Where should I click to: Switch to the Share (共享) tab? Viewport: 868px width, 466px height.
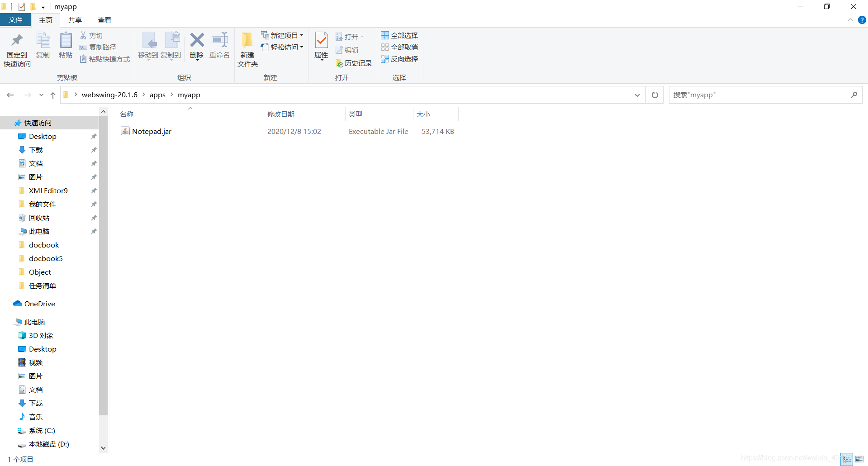[75, 20]
